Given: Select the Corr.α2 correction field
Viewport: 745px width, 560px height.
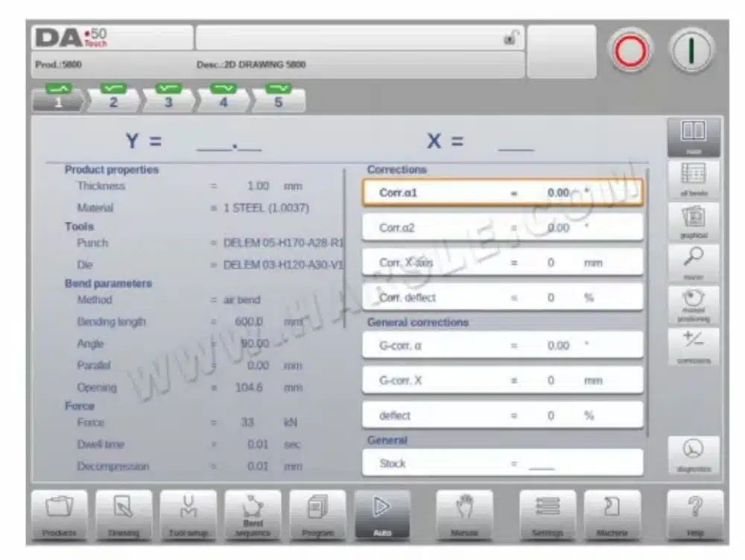Looking at the screenshot, I should tap(503, 228).
